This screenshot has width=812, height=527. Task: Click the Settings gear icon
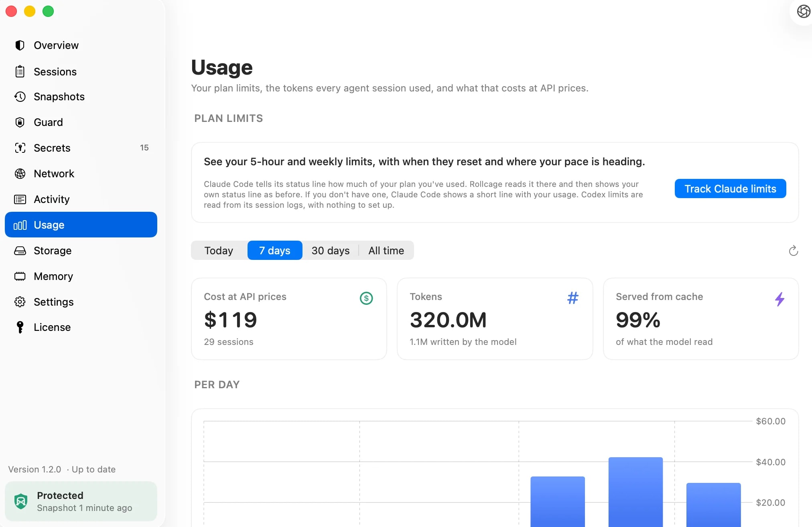pyautogui.click(x=20, y=302)
